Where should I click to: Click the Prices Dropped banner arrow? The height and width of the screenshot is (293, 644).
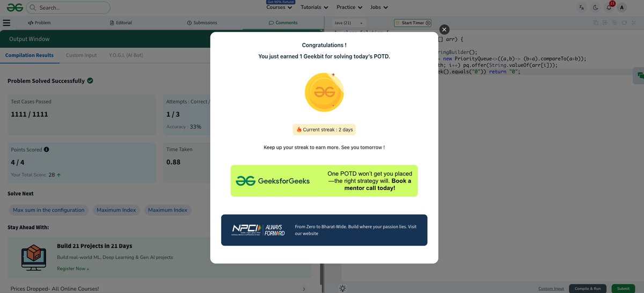point(304,289)
